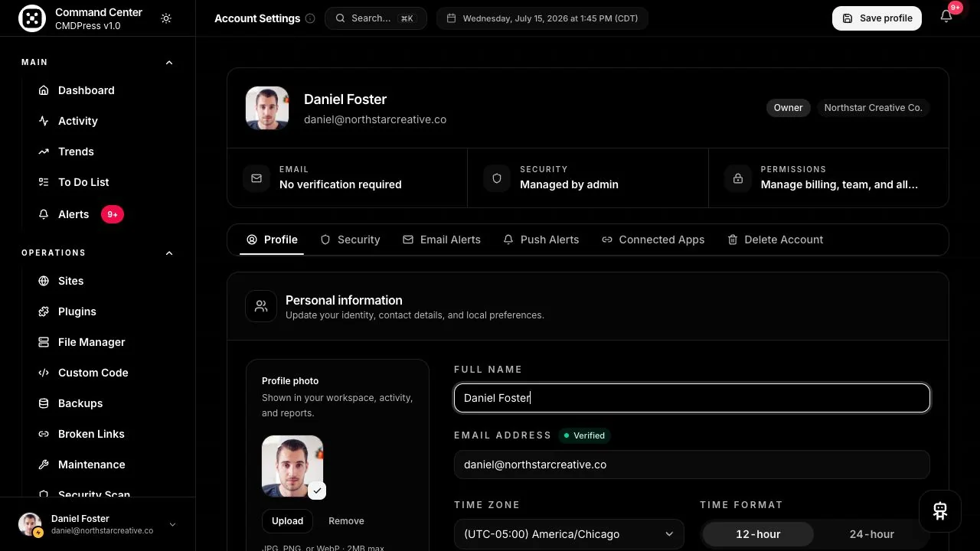Viewport: 980px width, 551px height.
Task: Select the 24-hour time format
Action: (871, 534)
